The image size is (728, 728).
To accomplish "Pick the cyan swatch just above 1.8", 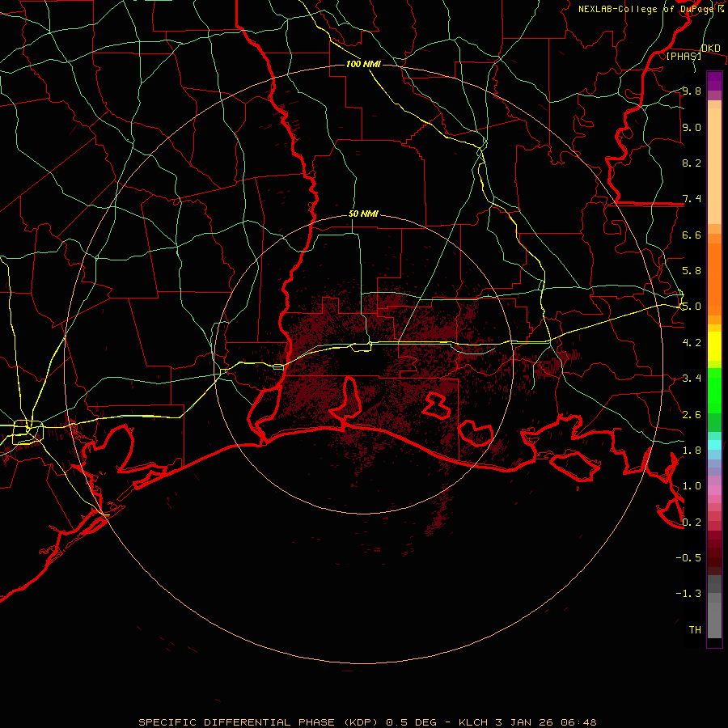I will (x=714, y=445).
